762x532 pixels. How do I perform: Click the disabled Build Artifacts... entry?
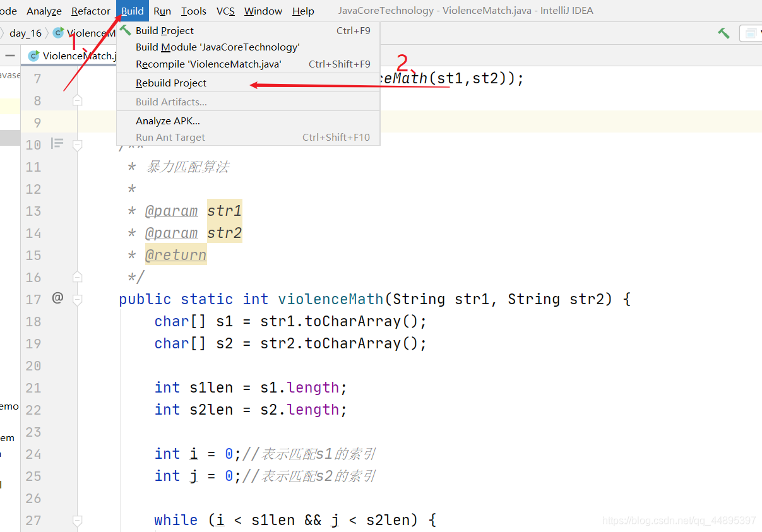(x=248, y=102)
